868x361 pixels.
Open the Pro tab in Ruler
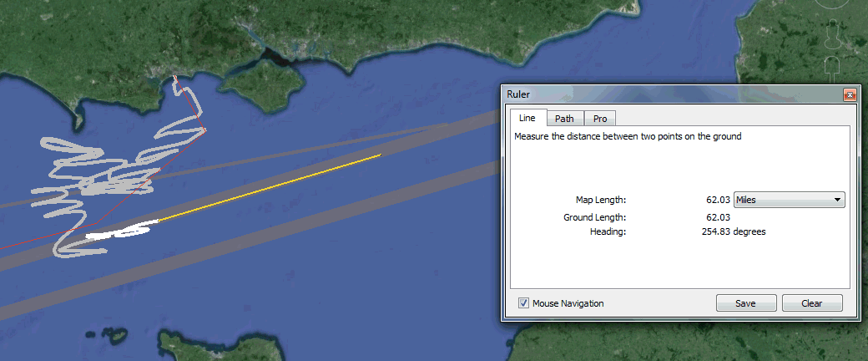[599, 119]
